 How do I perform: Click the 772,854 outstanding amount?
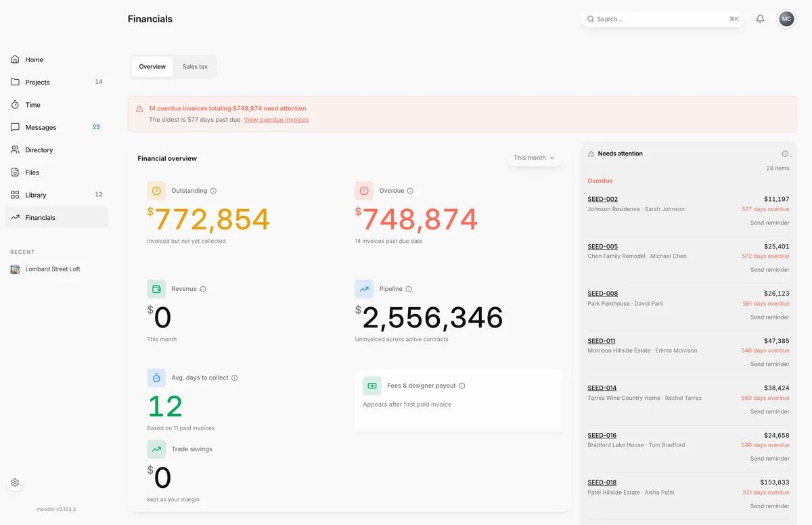[x=208, y=220]
